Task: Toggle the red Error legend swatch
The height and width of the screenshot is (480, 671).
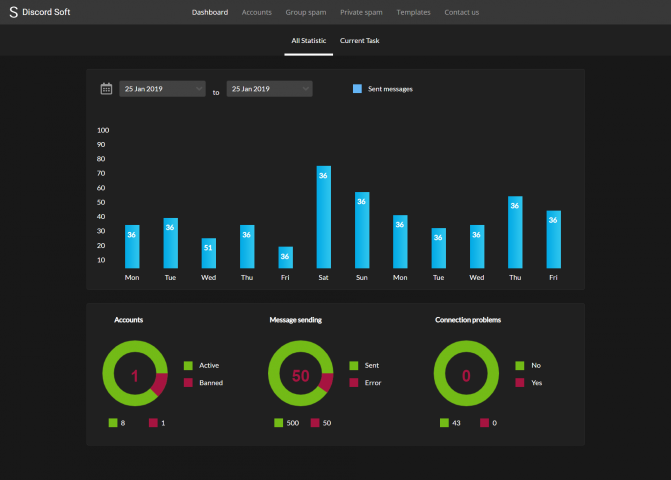Action: coord(353,382)
